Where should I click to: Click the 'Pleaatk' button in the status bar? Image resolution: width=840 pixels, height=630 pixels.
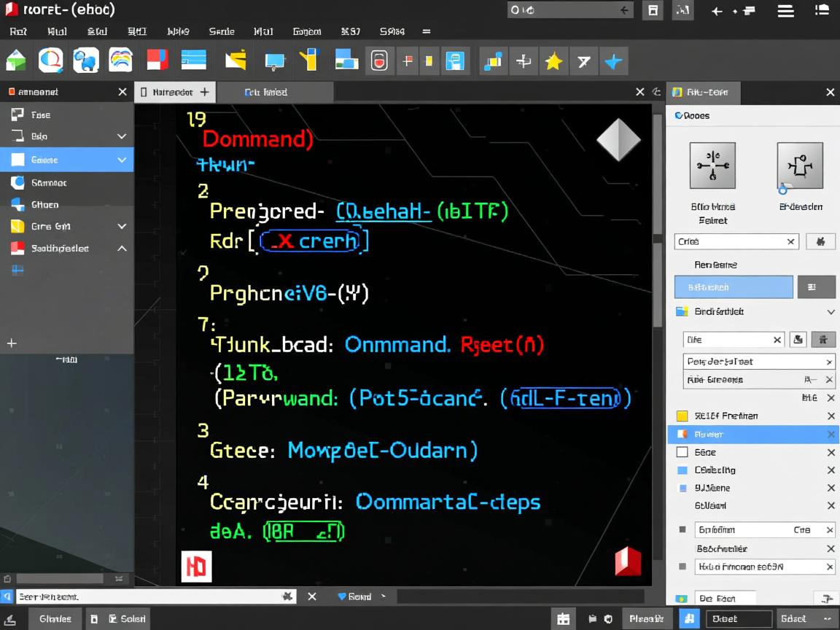pyautogui.click(x=646, y=618)
